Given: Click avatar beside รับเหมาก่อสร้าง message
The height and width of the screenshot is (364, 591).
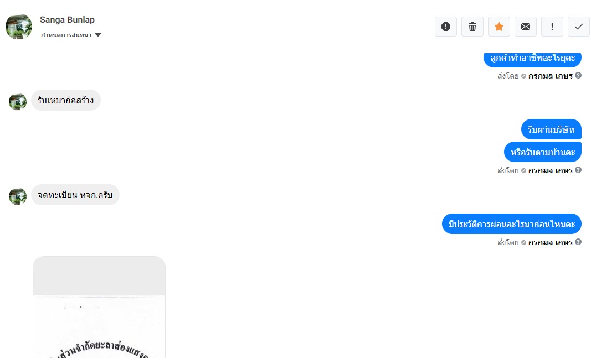Looking at the screenshot, I should pos(18,102).
